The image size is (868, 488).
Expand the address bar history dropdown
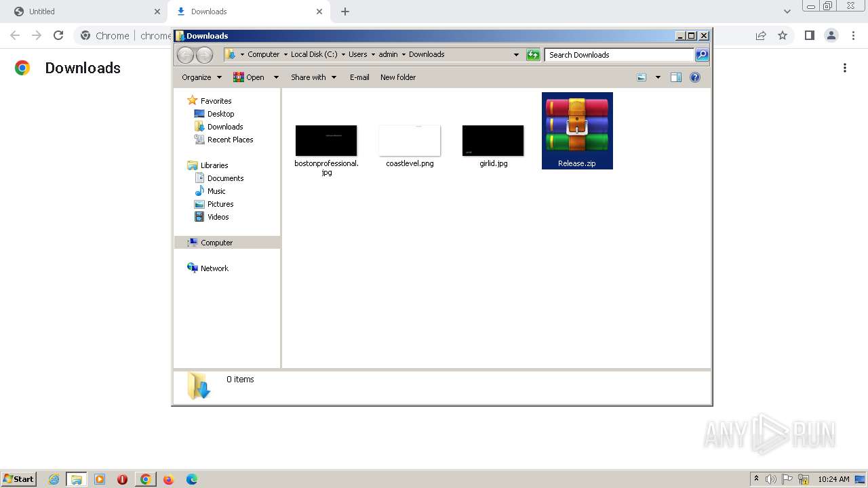click(x=516, y=55)
